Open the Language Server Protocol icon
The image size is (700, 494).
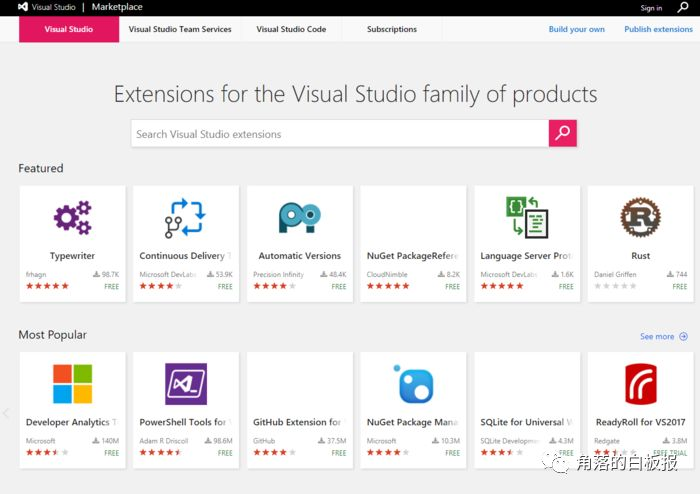[526, 218]
